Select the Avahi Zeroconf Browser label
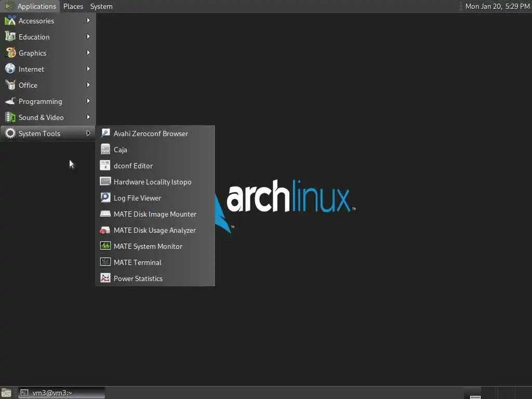The width and height of the screenshot is (532, 399). tap(151, 134)
